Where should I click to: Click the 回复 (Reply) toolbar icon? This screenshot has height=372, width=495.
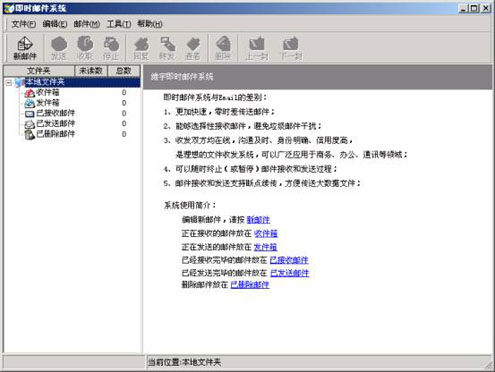141,48
